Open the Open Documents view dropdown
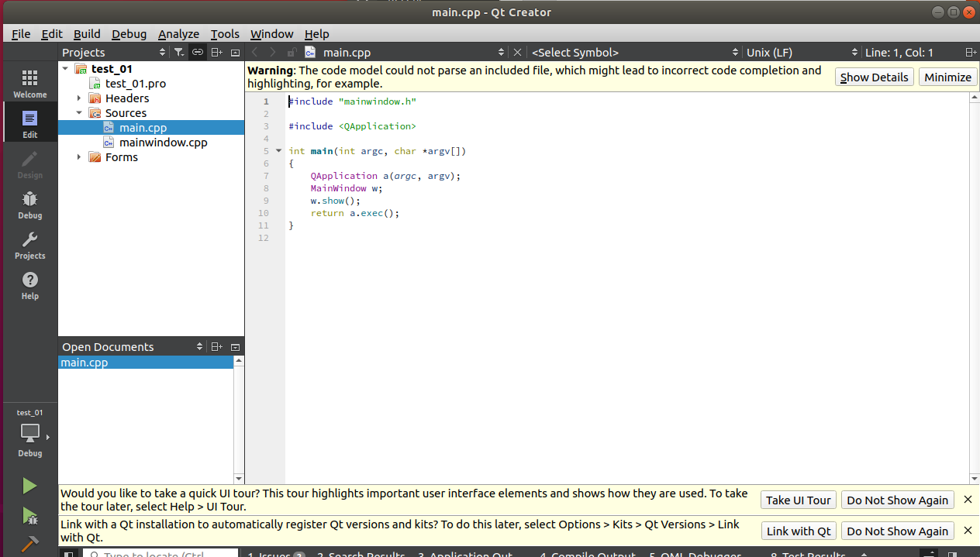 pyautogui.click(x=133, y=346)
